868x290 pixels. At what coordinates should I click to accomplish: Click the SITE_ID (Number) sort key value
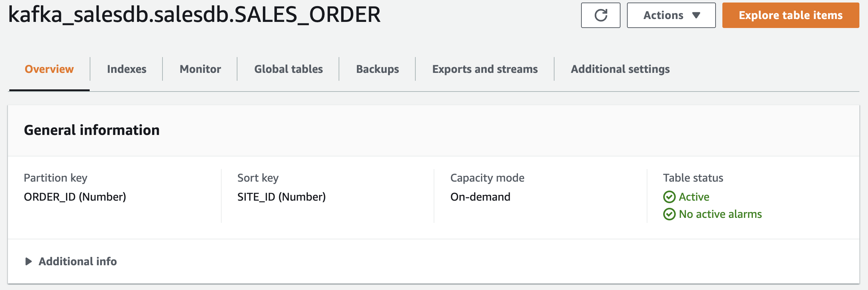[282, 197]
